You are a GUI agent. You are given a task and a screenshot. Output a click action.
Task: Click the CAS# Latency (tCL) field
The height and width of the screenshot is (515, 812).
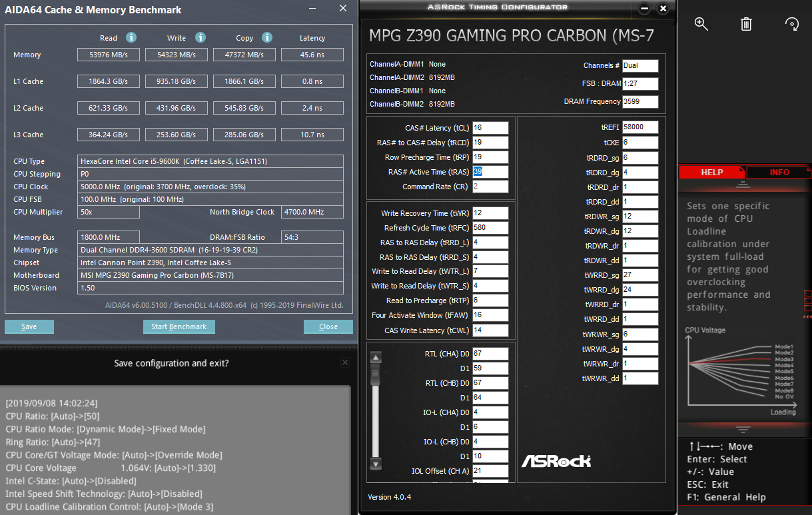click(x=490, y=128)
